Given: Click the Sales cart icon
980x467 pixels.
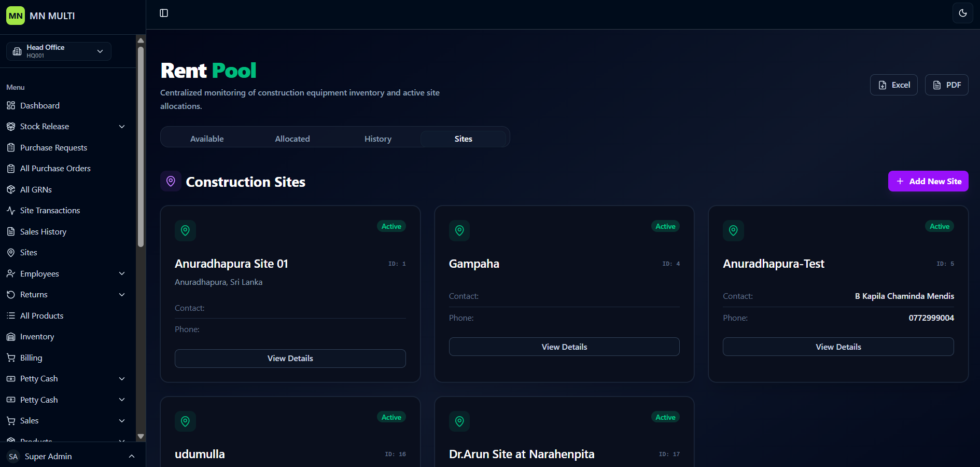Looking at the screenshot, I should point(11,421).
